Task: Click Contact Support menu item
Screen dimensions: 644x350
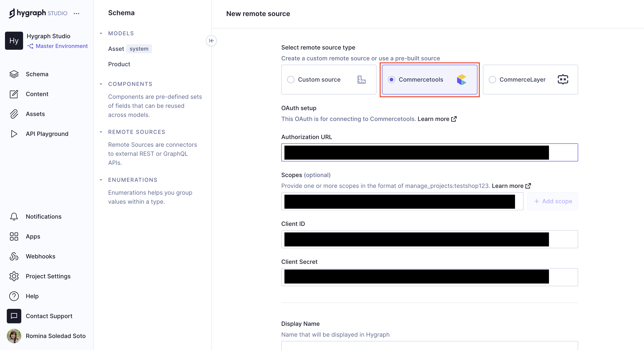Action: coord(49,316)
